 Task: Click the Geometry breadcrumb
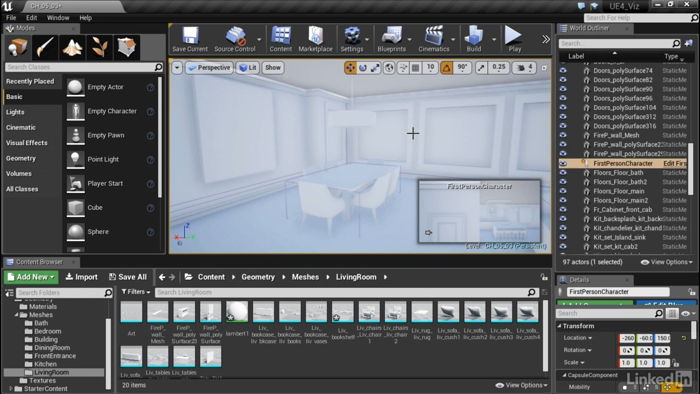258,277
